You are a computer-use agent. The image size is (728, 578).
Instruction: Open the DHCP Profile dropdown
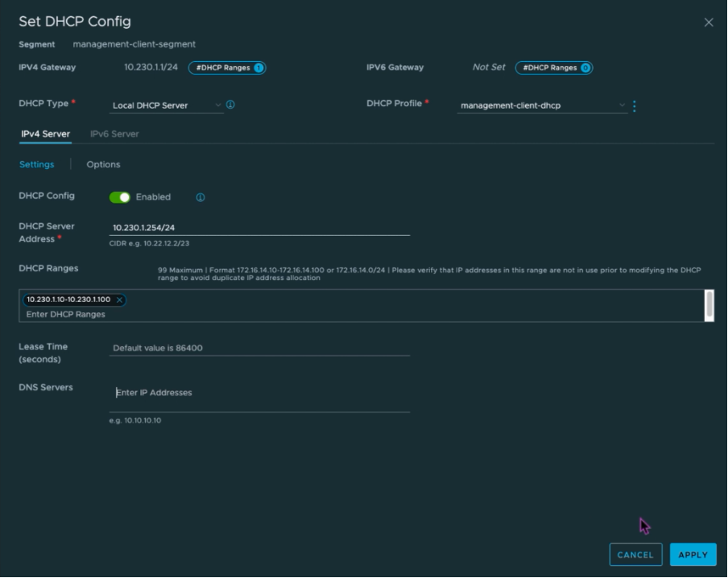click(x=542, y=105)
